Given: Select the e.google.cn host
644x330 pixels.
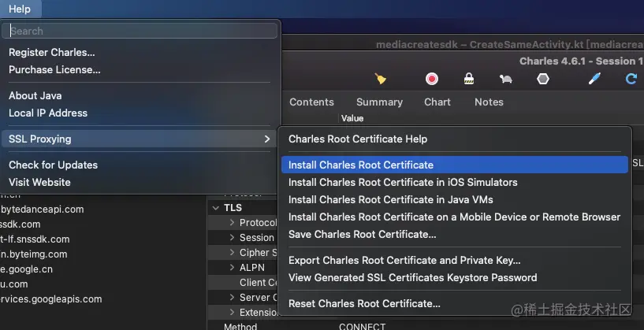Looking at the screenshot, I should tap(26, 269).
